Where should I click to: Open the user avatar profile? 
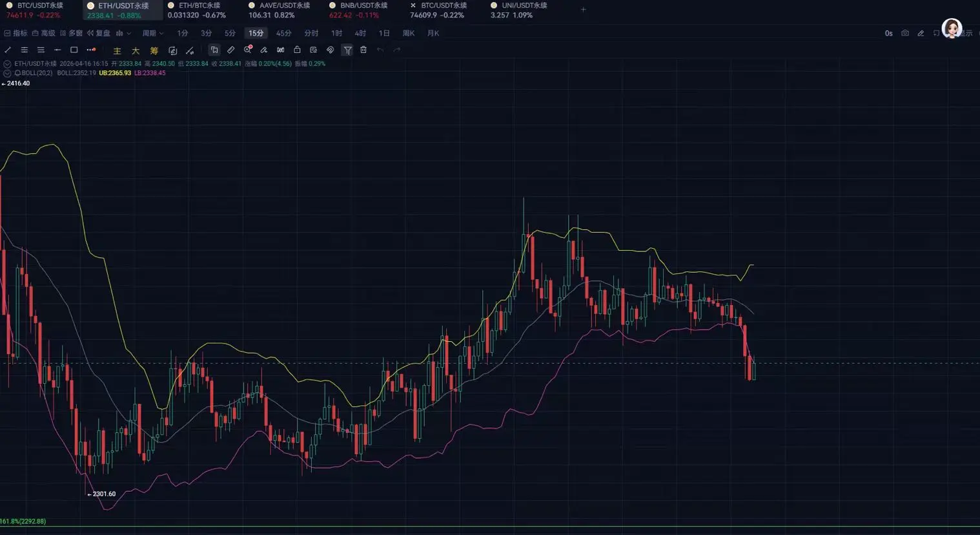click(x=952, y=29)
